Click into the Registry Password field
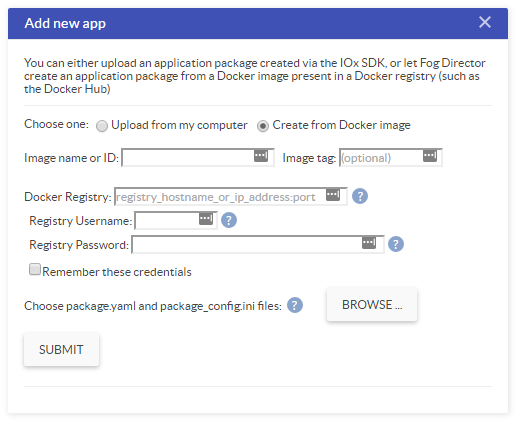This screenshot has width=518, height=424. 258,245
